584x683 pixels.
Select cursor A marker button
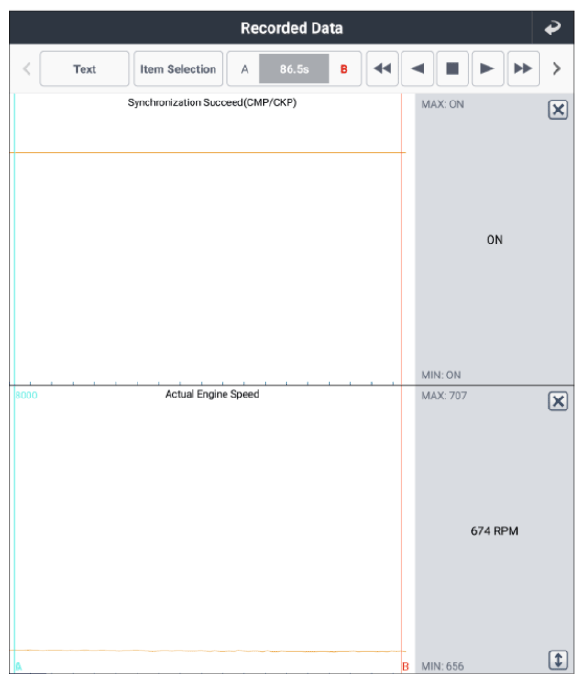(x=245, y=69)
